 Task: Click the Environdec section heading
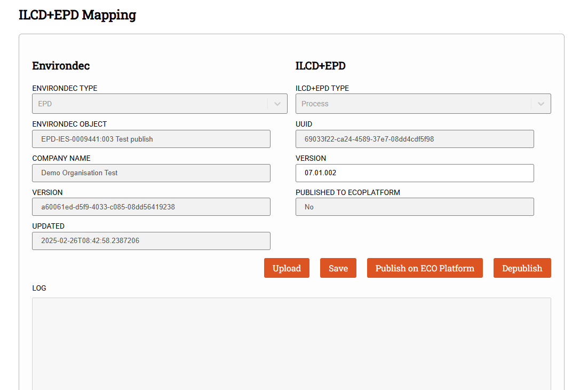61,66
